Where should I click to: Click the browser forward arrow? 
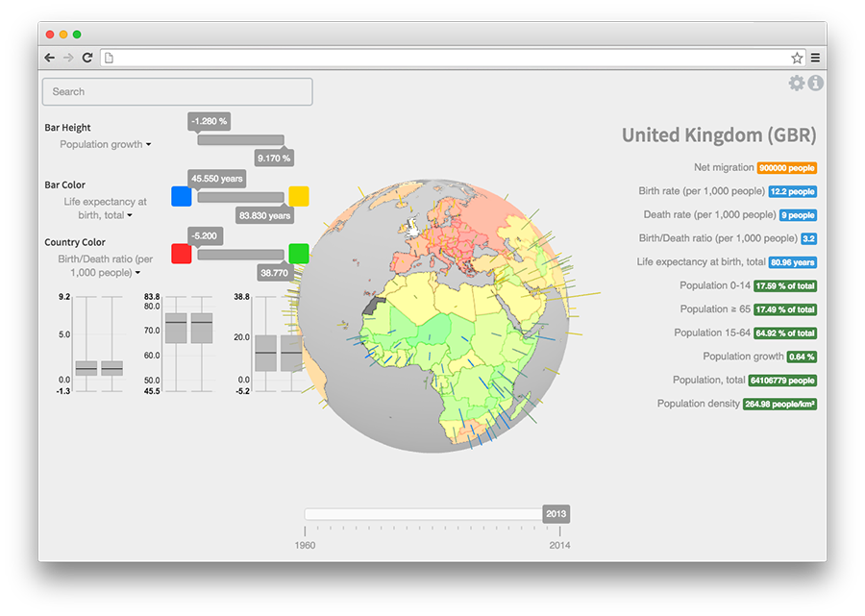tap(68, 58)
